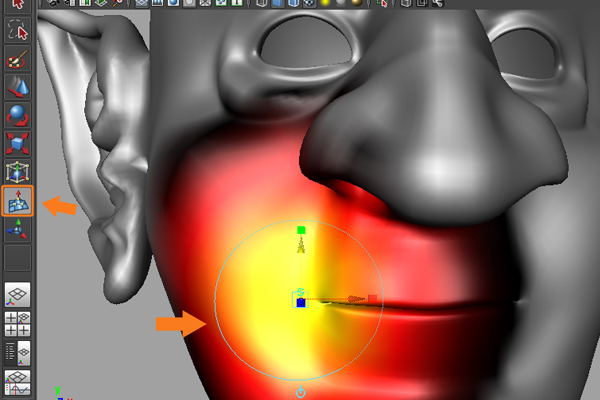
Task: Click the blue resolution gate sphere icon
Action: tap(173, 3)
